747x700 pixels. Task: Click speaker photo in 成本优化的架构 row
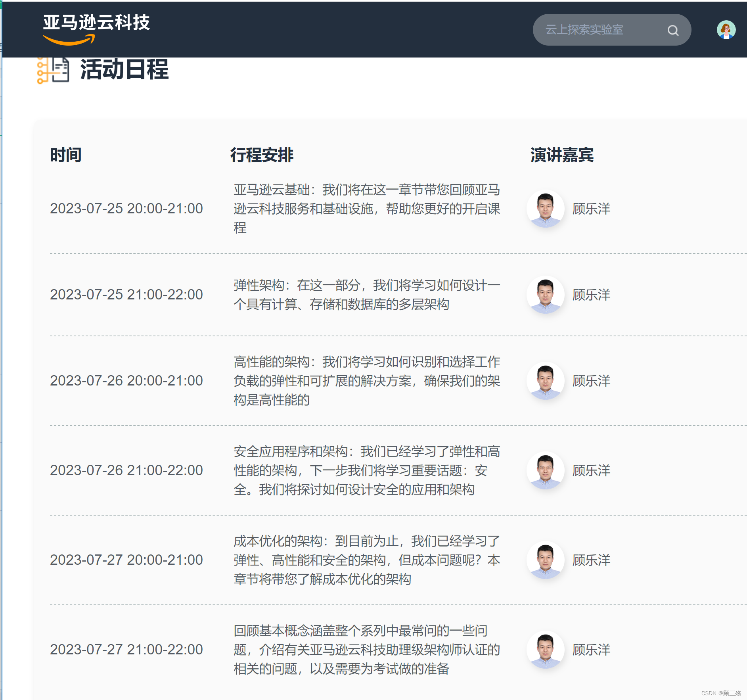tap(545, 560)
